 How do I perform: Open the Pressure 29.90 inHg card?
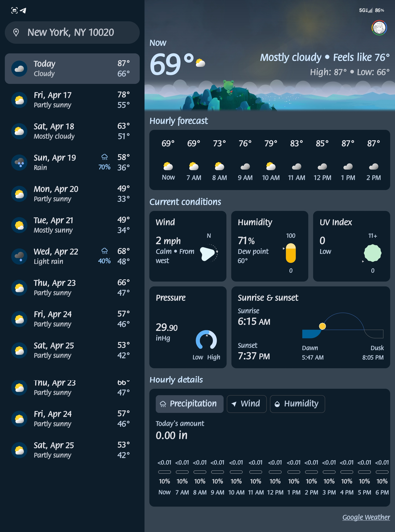point(188,327)
